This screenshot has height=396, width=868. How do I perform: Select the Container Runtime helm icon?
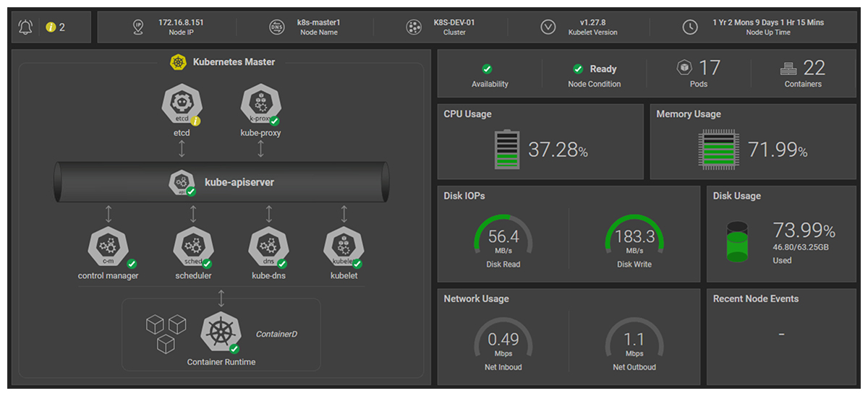tap(221, 332)
